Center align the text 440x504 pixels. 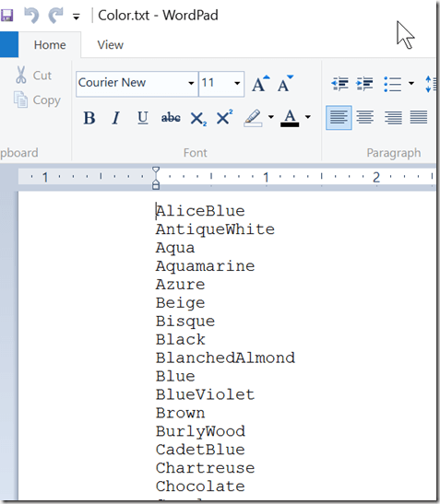point(365,118)
